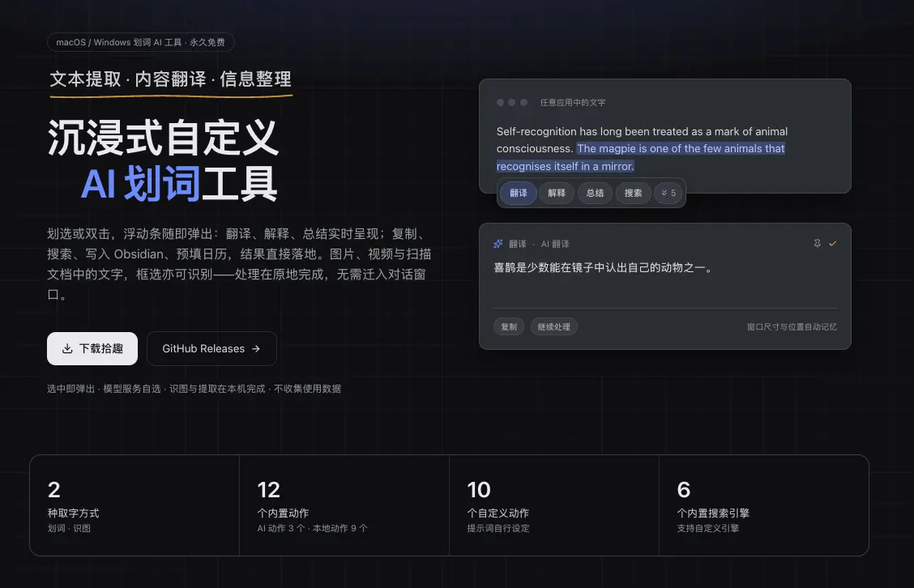Click the 2 种取字方式 stat card
The height and width of the screenshot is (588, 914).
tap(135, 505)
